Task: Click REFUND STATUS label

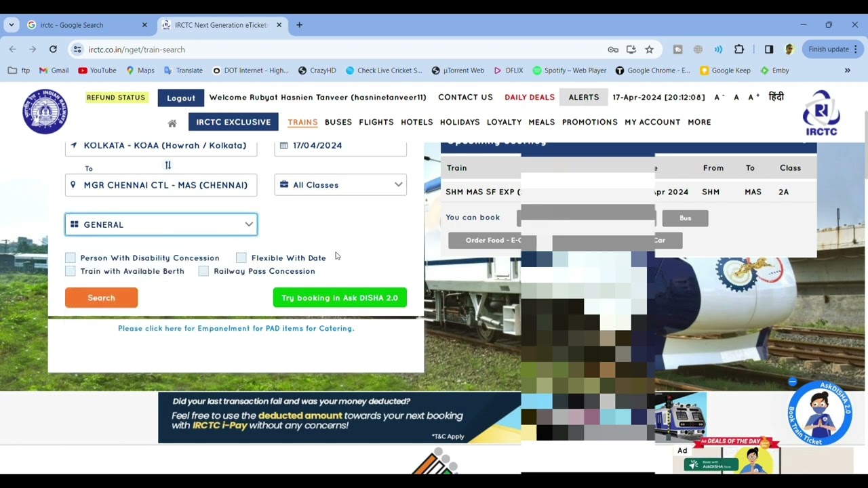Action: click(x=116, y=98)
